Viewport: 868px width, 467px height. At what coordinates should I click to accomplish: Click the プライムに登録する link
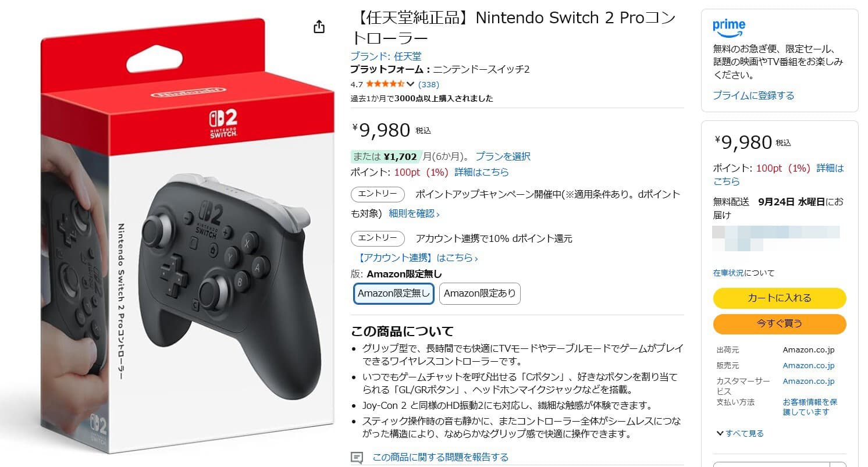(753, 95)
